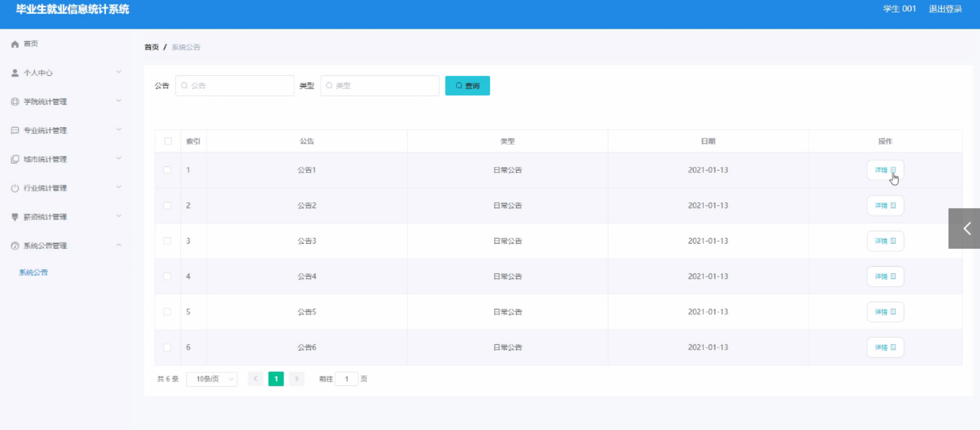The height and width of the screenshot is (430, 980).
Task: Click the 专业统计管理 sidebar icon
Action: (x=15, y=131)
